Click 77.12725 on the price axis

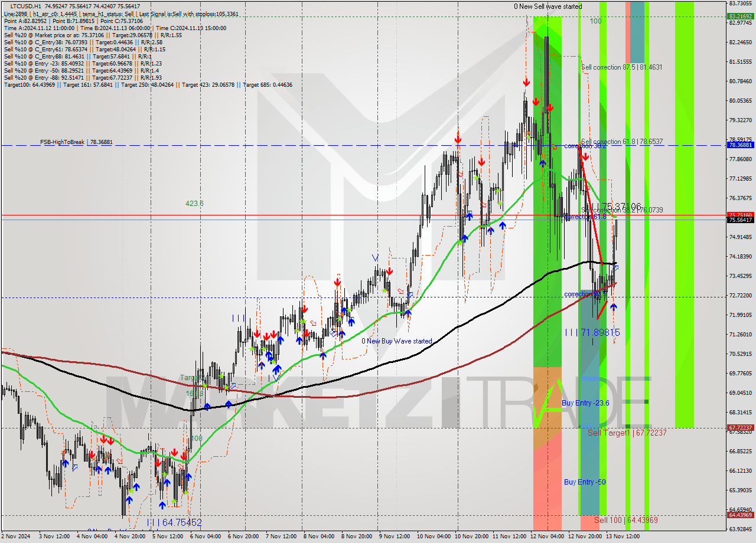tap(740, 178)
